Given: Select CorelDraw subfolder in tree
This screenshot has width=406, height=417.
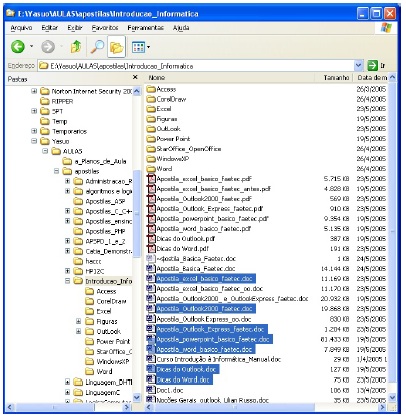Looking at the screenshot, I should tap(111, 301).
